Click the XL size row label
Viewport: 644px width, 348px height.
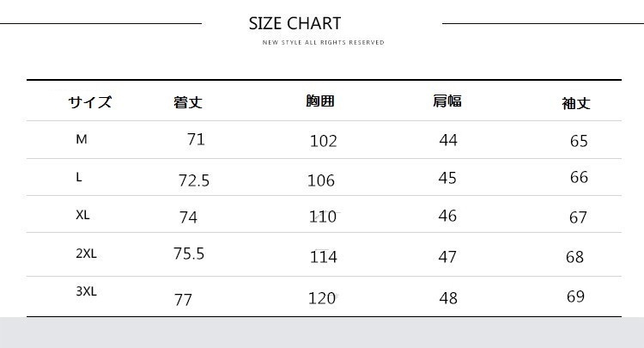click(x=82, y=215)
